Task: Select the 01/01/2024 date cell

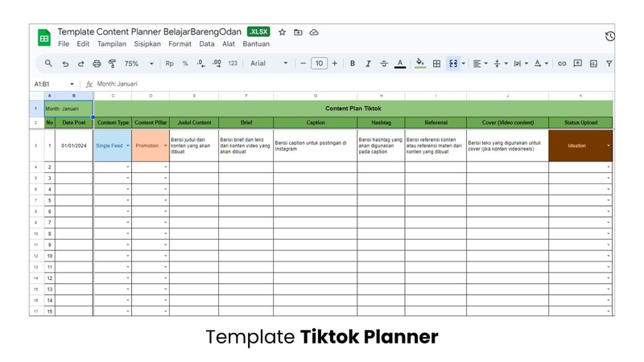Action: pos(74,146)
